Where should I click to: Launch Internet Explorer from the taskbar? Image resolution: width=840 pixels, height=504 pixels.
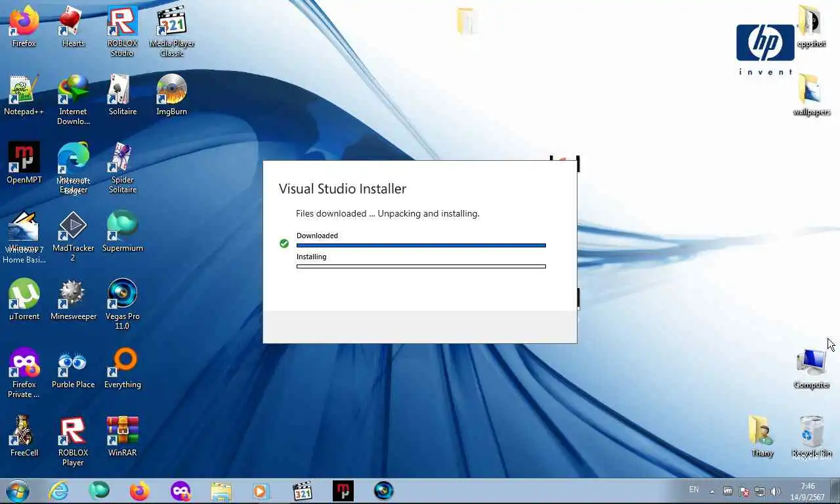[58, 491]
